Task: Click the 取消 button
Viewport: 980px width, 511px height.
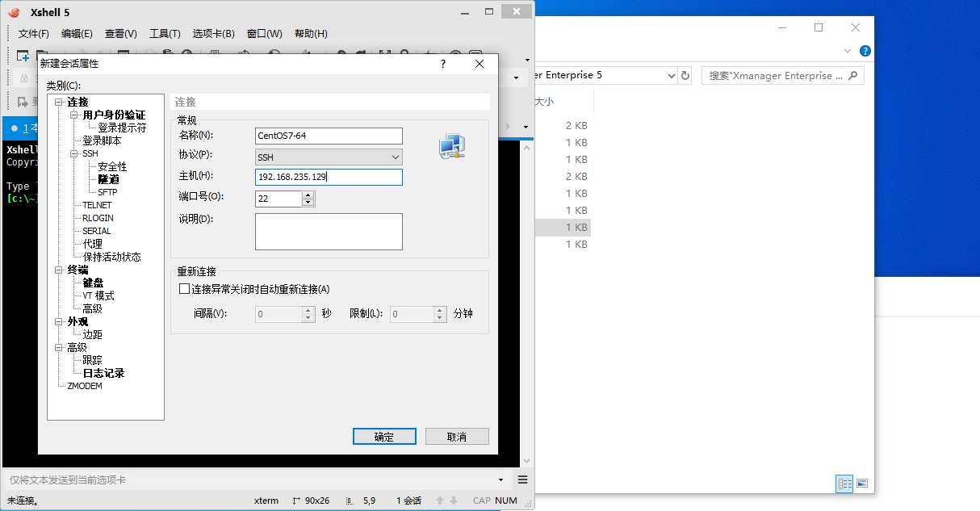Action: [x=457, y=436]
